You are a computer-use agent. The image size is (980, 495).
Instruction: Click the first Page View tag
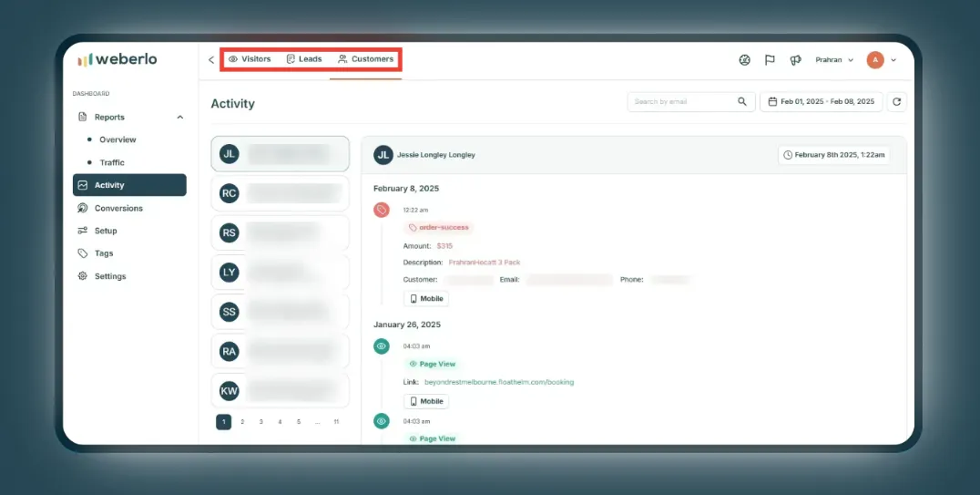[x=432, y=364]
